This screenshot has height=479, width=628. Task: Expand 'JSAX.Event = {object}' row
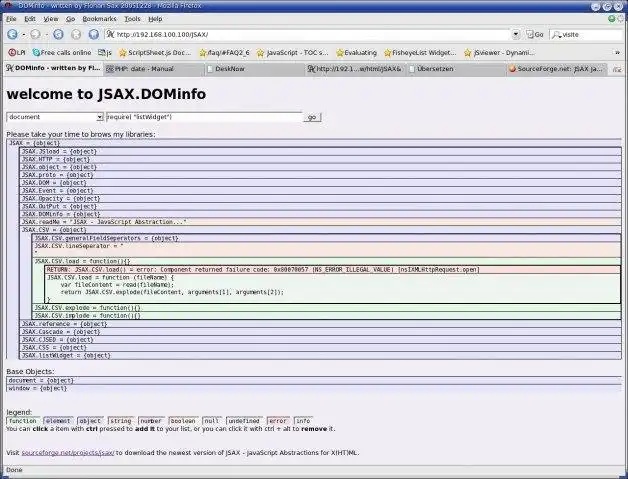point(320,191)
